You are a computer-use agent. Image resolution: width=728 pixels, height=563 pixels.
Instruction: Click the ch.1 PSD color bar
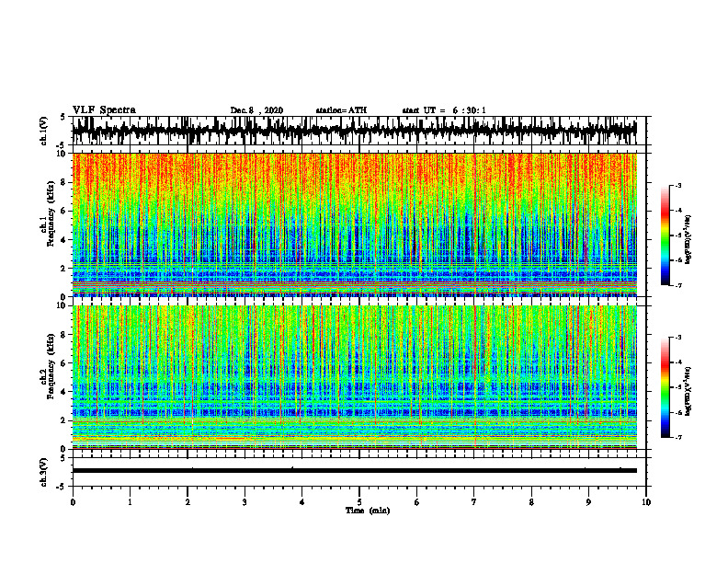(665, 236)
